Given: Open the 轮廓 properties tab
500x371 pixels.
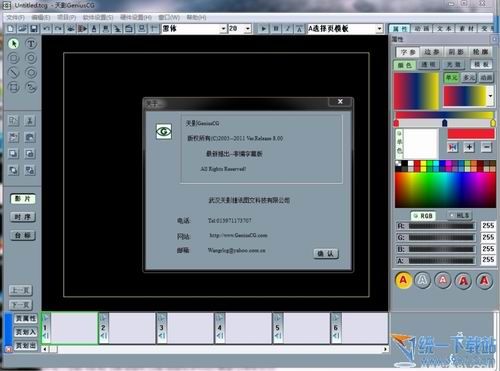Looking at the screenshot, I should point(480,52).
